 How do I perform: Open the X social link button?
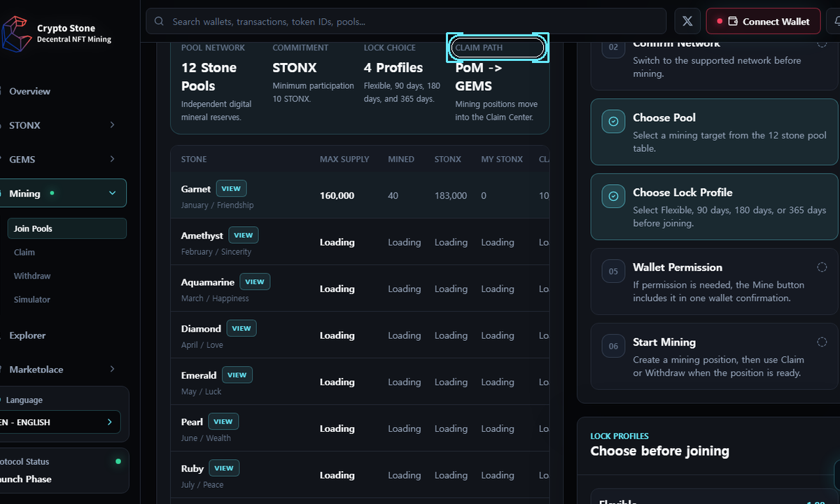tap(687, 22)
